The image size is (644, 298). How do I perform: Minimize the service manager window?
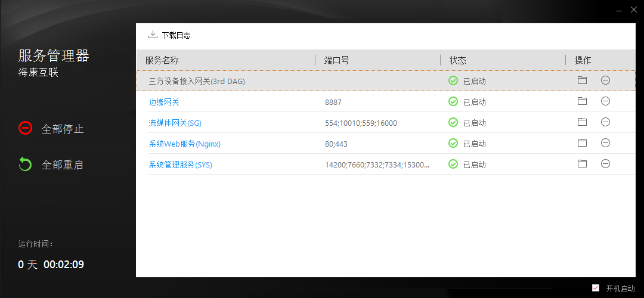(x=617, y=9)
